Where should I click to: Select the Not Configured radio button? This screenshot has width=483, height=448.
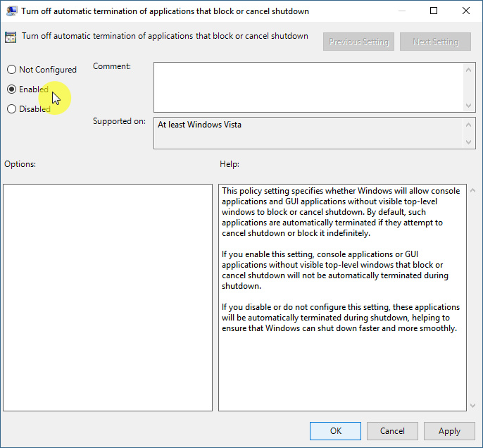point(11,70)
